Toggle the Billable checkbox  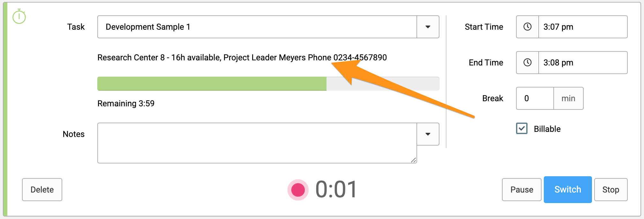[522, 129]
